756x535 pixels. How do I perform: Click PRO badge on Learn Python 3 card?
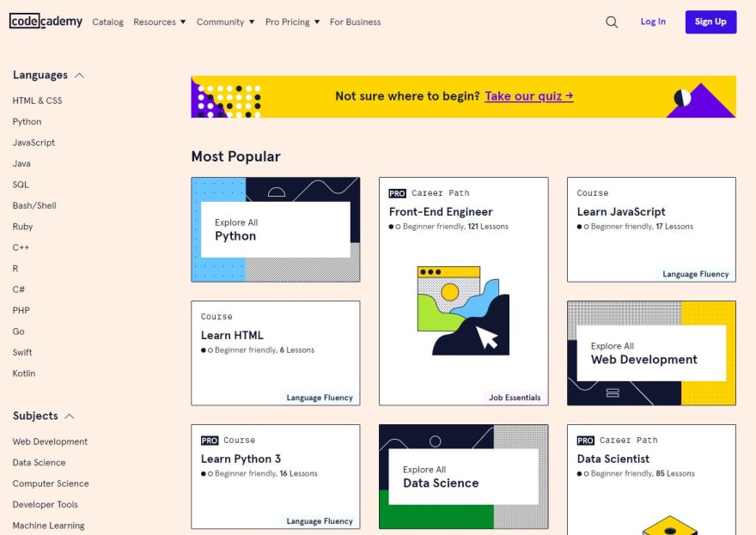tap(210, 441)
